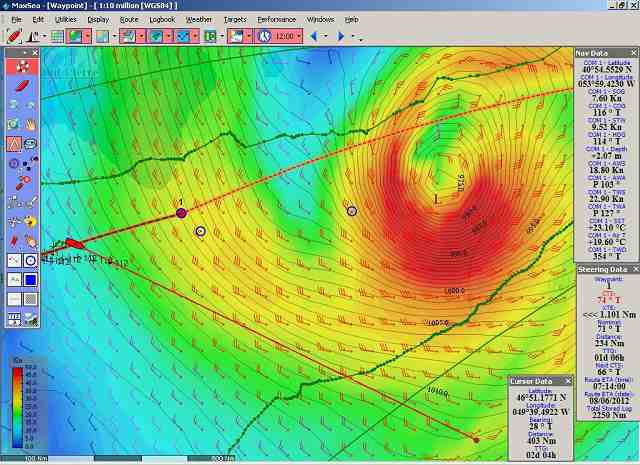Open the Weather menu
This screenshot has width=640, height=465.
pos(199,19)
